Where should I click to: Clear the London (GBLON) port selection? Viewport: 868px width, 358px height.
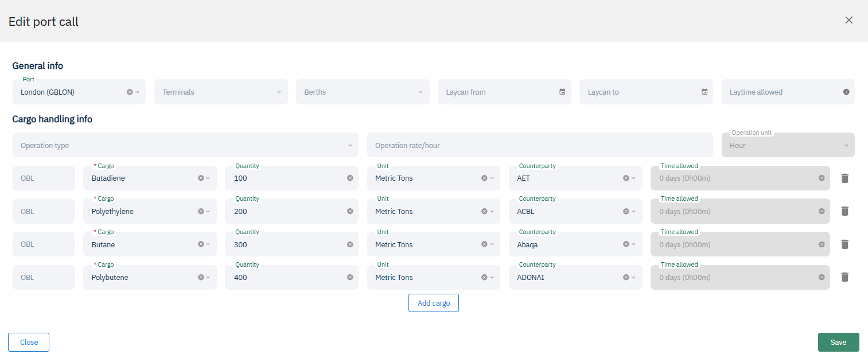(x=130, y=92)
